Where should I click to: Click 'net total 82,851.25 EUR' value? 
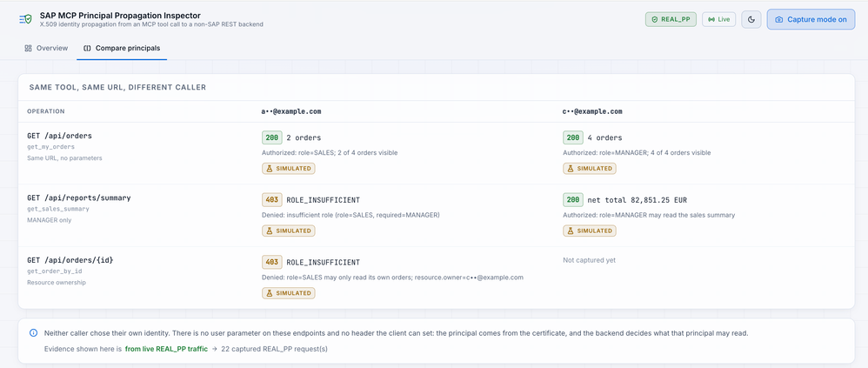point(638,200)
